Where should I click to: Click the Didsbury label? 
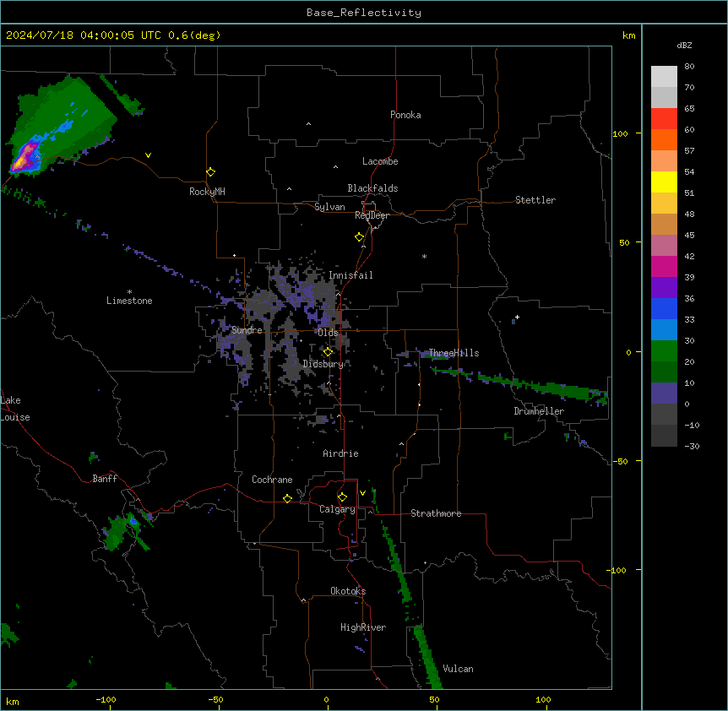pyautogui.click(x=323, y=364)
